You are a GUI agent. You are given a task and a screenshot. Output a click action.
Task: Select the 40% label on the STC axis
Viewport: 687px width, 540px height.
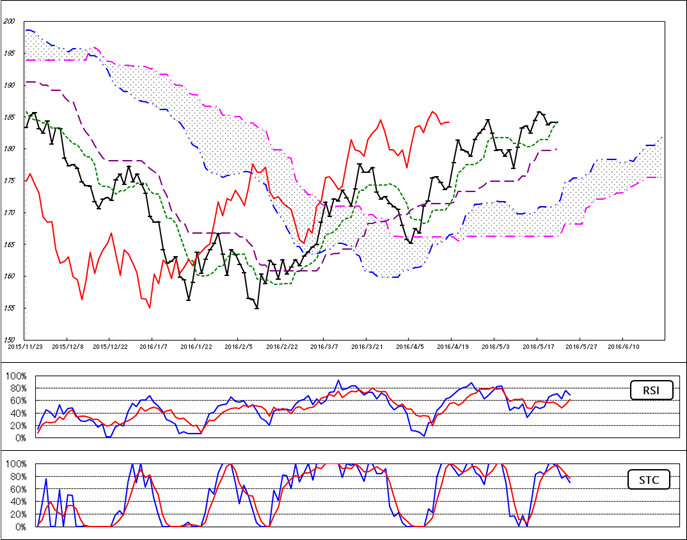click(x=19, y=501)
